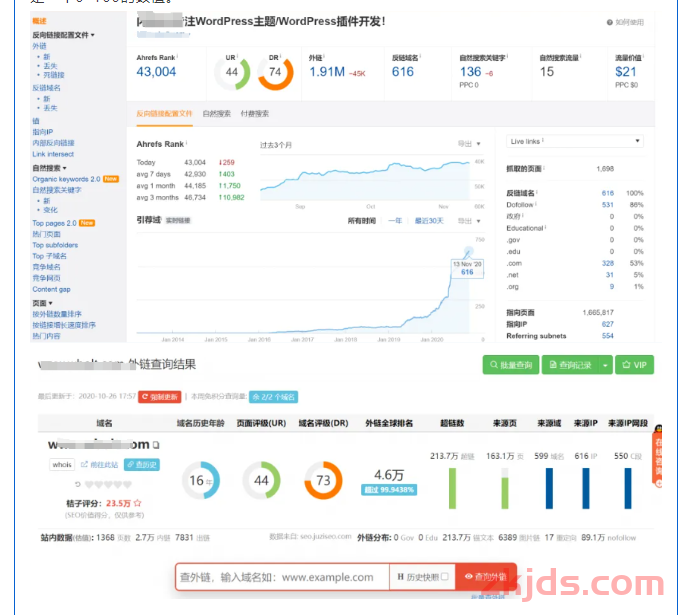The width and height of the screenshot is (683, 615).
Task: Click the 73 domain rating orange ring
Action: (x=323, y=480)
